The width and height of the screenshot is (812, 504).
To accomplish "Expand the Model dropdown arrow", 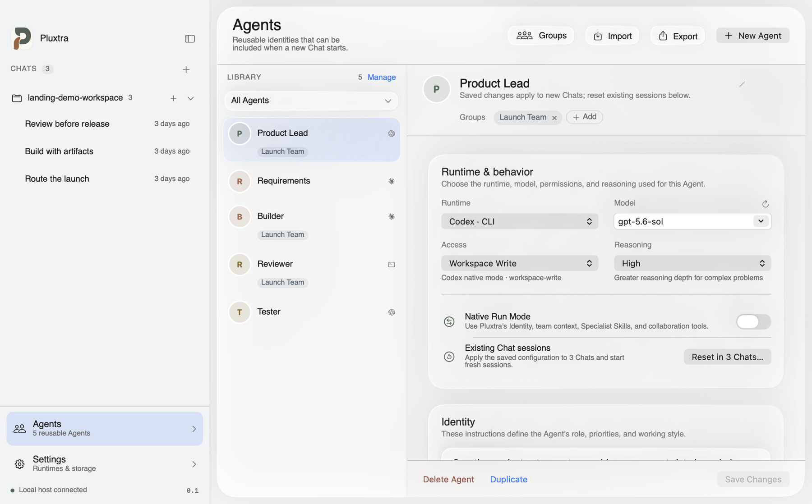I will [x=761, y=221].
